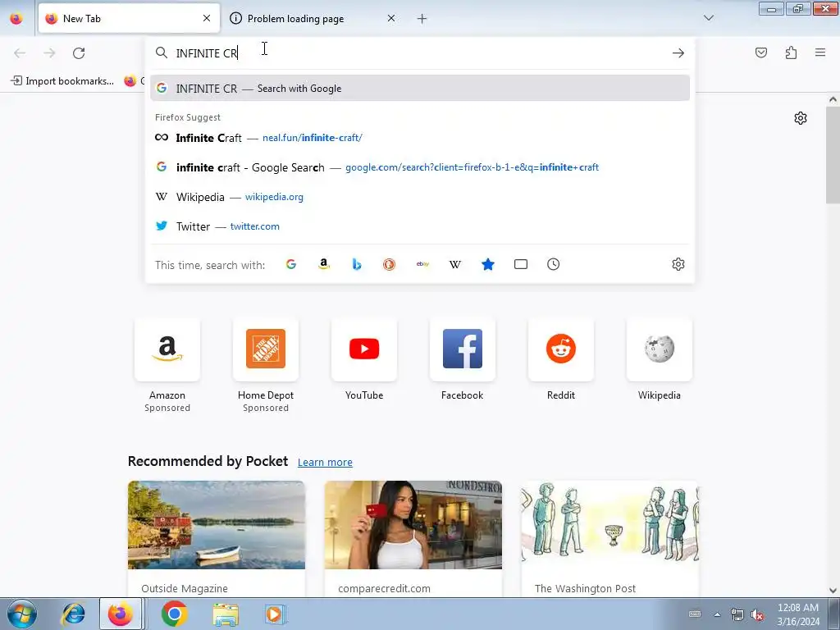Open Outside Magazine Pocket story
Viewport: 840px width, 630px height.
217,539
